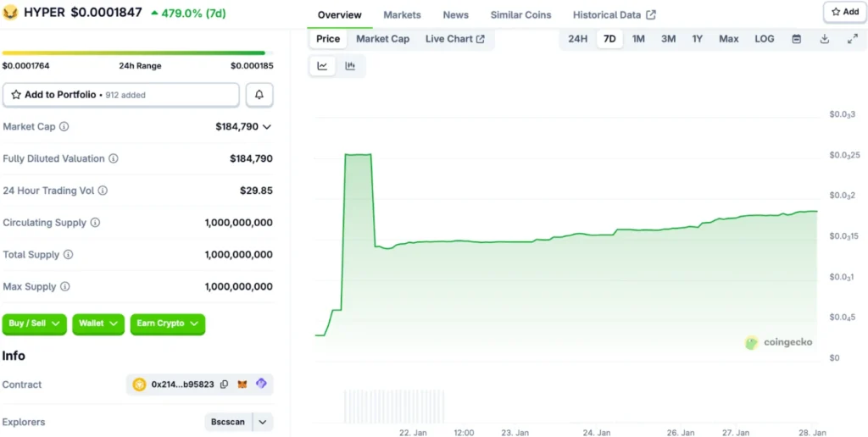Open the Buy / Sell dropdown
Viewport: 868px width, 437px height.
(35, 324)
